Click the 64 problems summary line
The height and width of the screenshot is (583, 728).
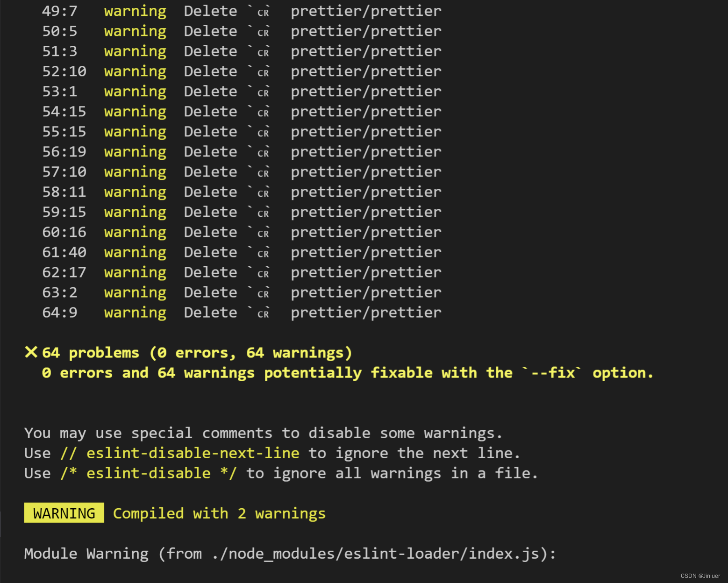click(x=196, y=352)
